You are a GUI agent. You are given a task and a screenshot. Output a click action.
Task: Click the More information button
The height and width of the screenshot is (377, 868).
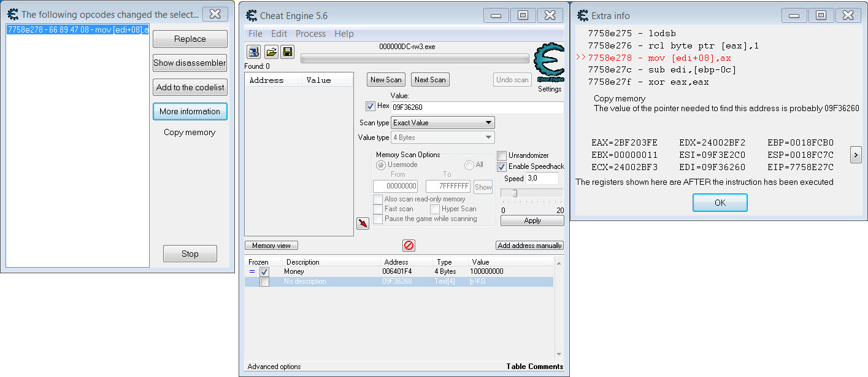190,111
